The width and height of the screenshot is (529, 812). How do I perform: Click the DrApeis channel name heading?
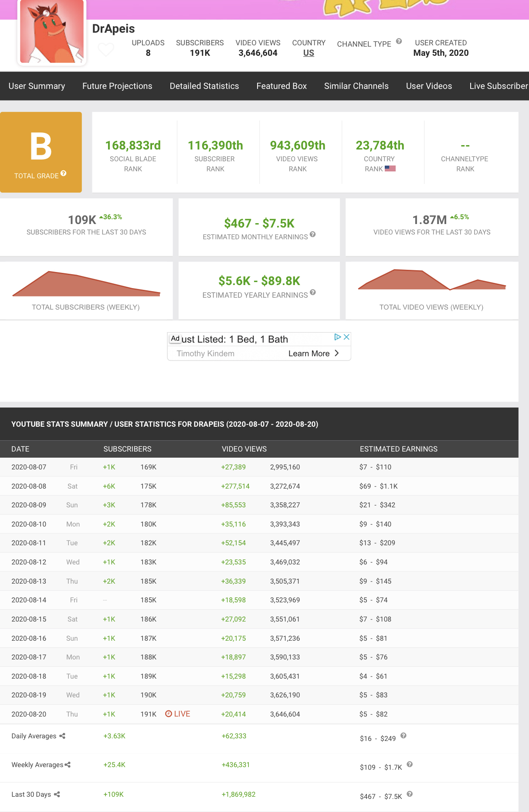tap(113, 28)
